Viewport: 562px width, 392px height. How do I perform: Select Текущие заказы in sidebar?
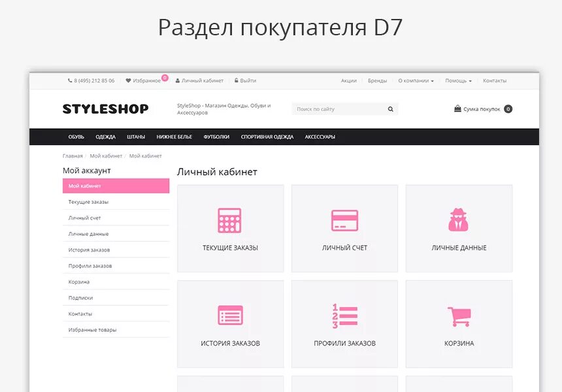click(x=116, y=202)
